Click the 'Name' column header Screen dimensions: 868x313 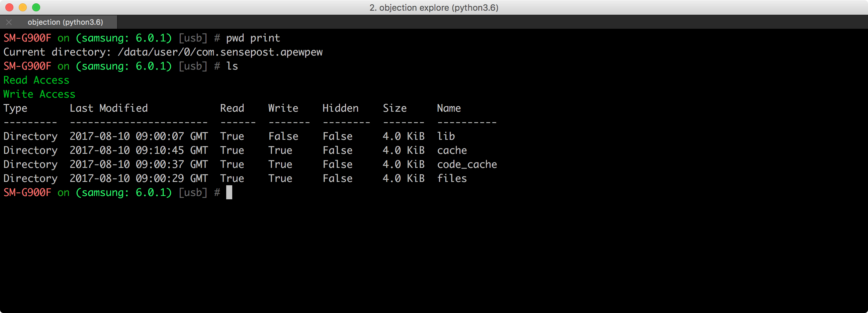(449, 108)
